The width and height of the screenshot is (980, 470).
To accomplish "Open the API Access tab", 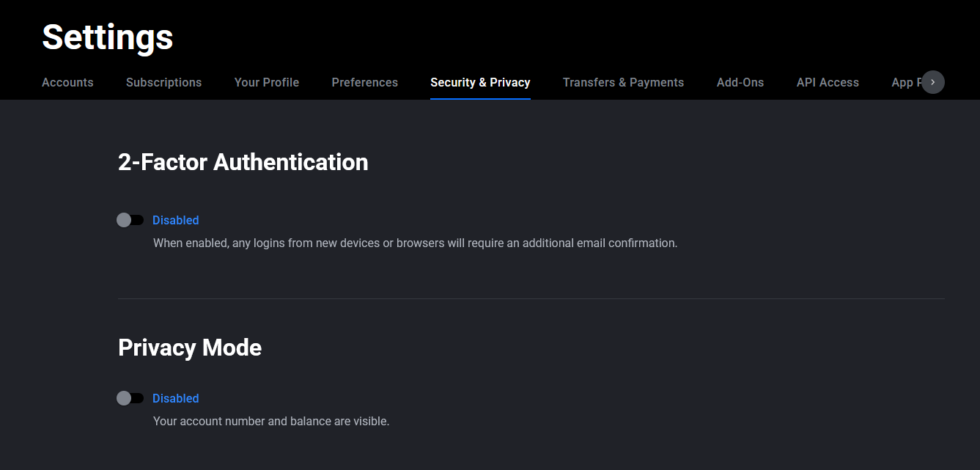I will pyautogui.click(x=828, y=82).
